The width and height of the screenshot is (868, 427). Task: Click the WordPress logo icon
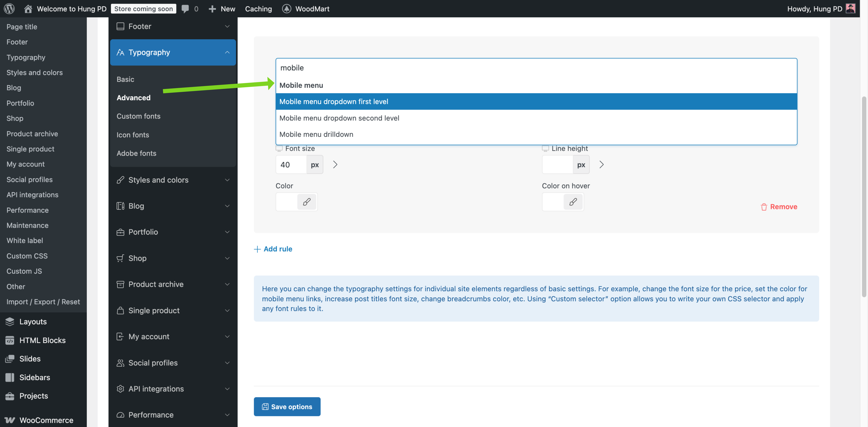pos(9,9)
